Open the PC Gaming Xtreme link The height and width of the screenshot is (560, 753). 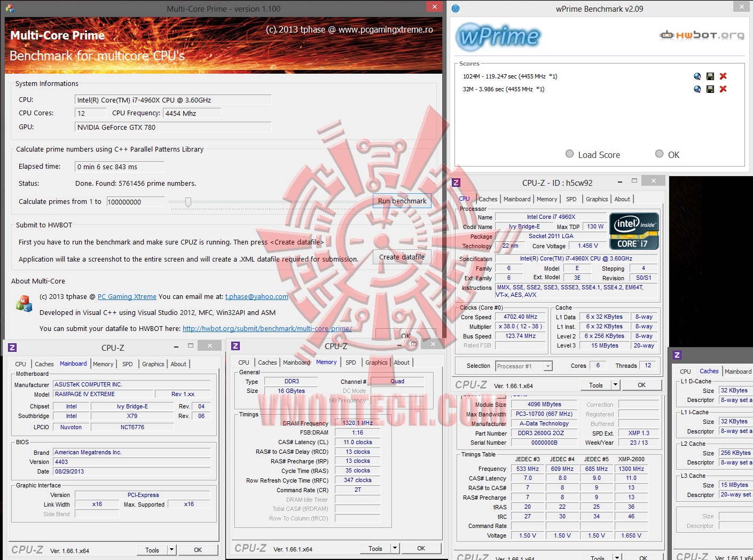[x=127, y=297]
